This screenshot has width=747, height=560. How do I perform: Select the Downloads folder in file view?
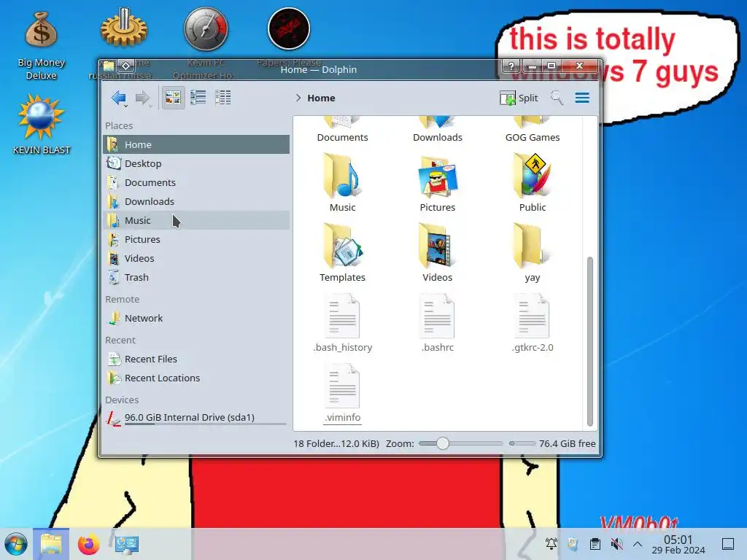(x=438, y=130)
